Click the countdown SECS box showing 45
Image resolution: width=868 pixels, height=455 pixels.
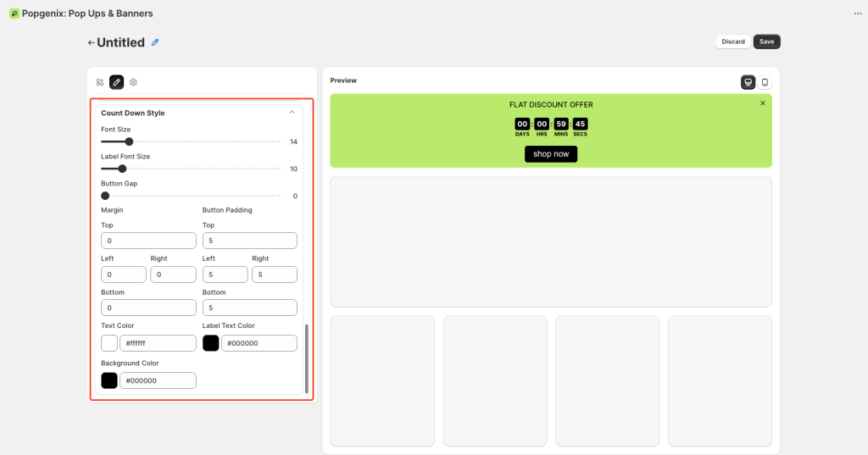[x=580, y=124]
